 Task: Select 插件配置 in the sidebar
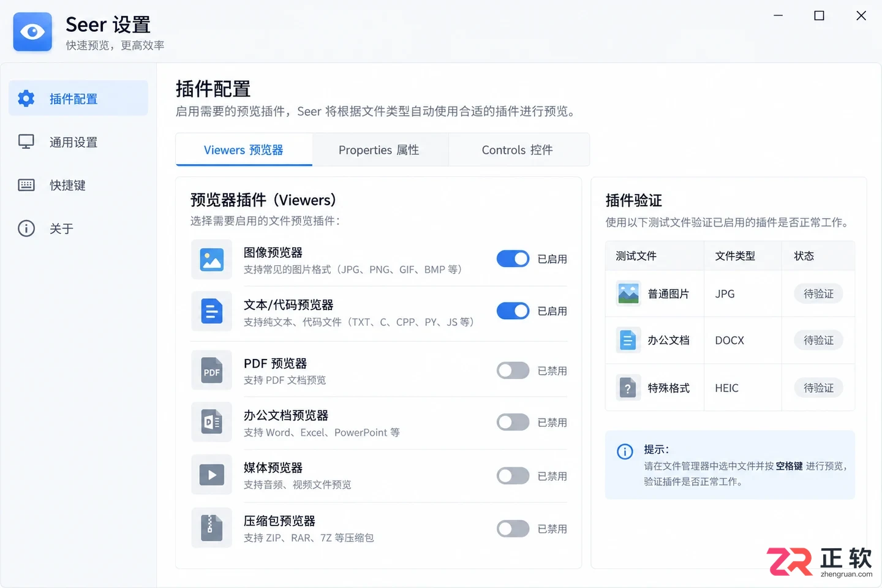point(78,98)
